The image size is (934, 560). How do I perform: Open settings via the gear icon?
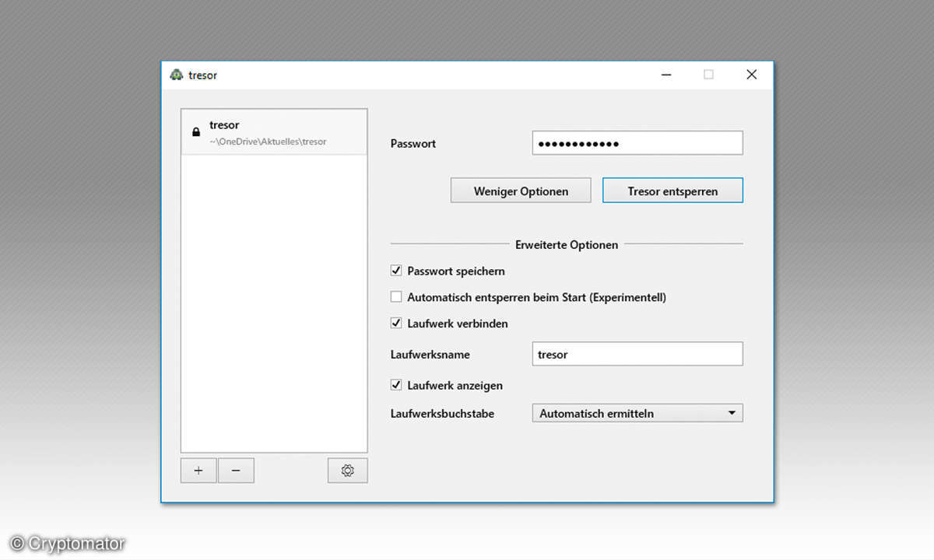click(x=347, y=471)
